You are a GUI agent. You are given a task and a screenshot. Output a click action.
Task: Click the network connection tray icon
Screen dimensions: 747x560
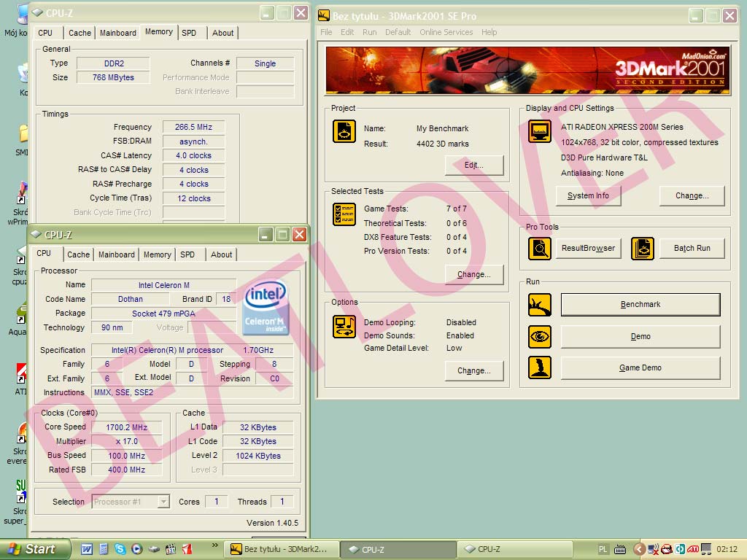point(654,550)
